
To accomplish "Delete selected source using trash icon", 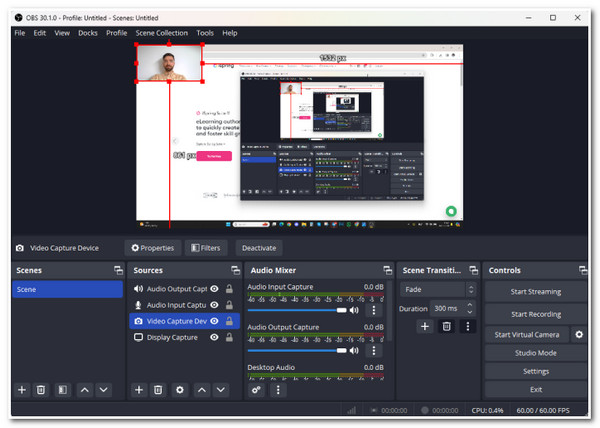I will [x=158, y=390].
